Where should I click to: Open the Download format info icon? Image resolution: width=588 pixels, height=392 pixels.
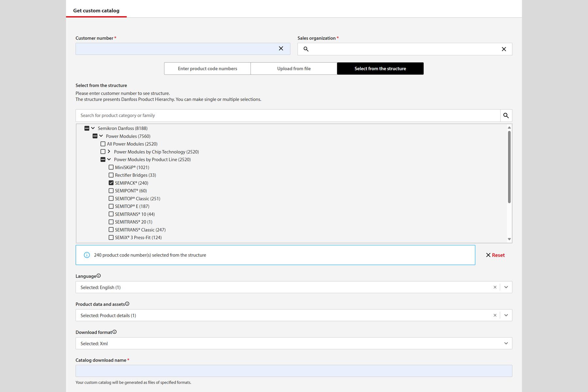pos(114,332)
